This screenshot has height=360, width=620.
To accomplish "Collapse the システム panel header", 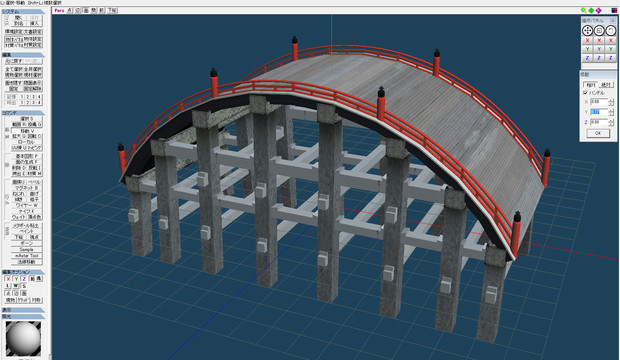I will tap(23, 12).
